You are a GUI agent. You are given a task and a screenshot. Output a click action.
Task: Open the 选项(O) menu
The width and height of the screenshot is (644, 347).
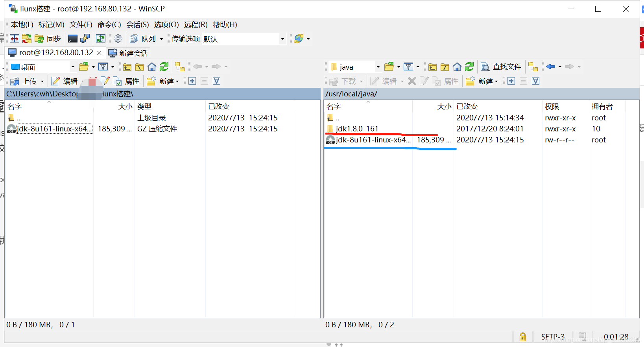click(166, 24)
